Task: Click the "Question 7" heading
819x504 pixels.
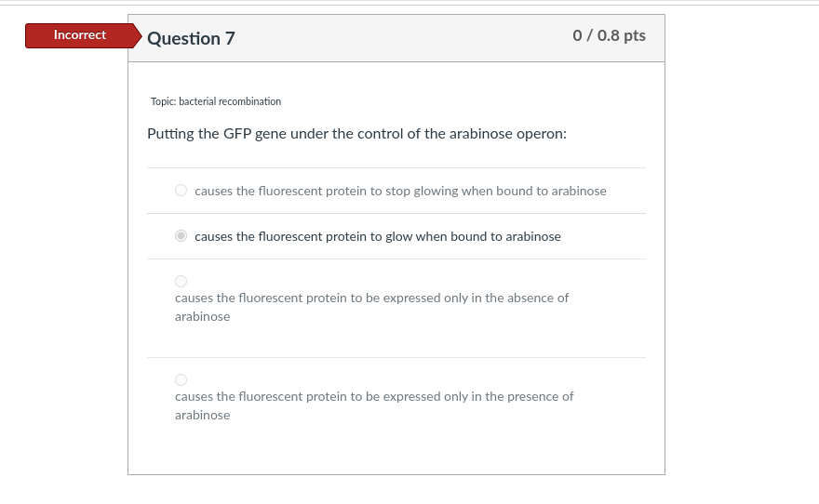Action: 191,38
